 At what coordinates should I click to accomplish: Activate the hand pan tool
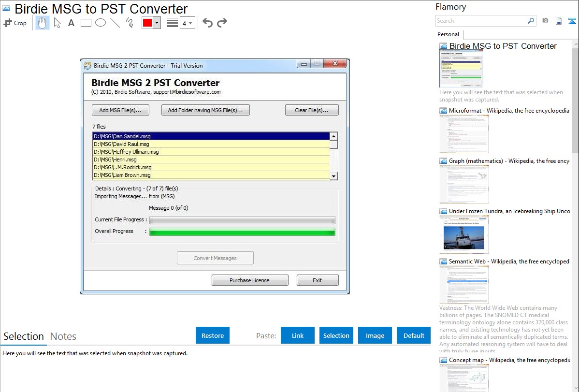(x=43, y=23)
